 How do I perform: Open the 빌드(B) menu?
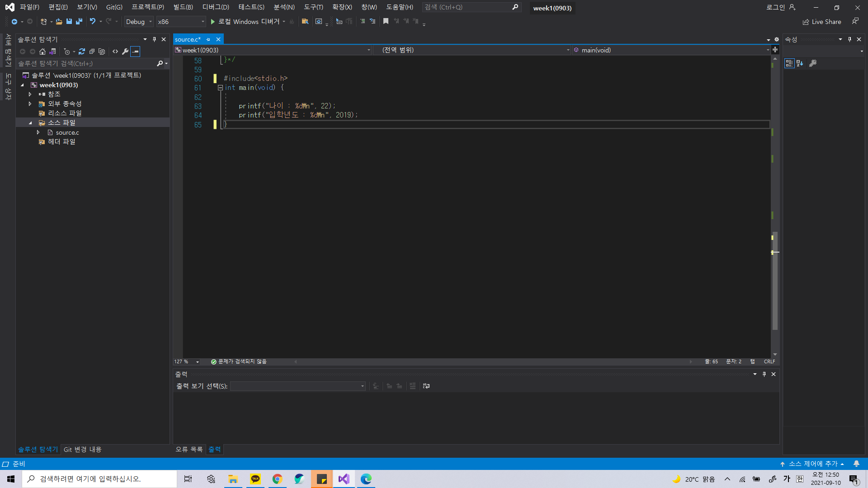pos(183,7)
